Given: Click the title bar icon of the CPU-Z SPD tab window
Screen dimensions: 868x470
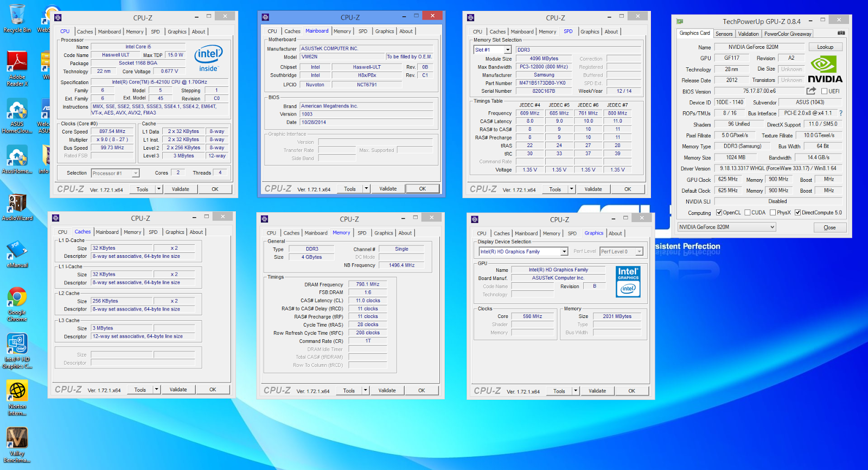Looking at the screenshot, I should tap(470, 18).
